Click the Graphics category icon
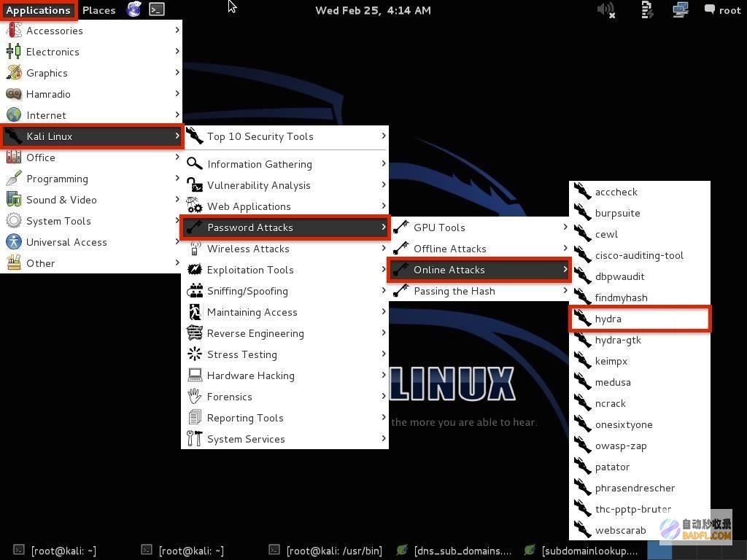Screen dimensions: 747x560 tap(13, 72)
